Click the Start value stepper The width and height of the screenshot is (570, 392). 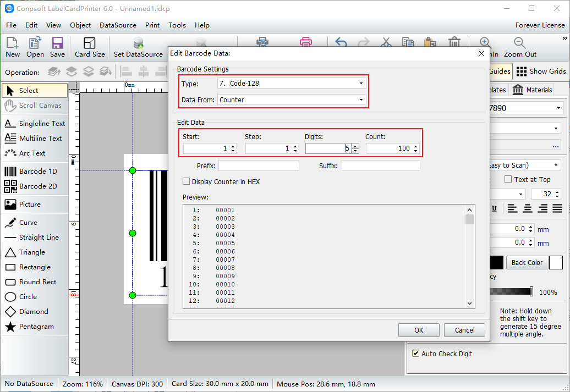(233, 148)
